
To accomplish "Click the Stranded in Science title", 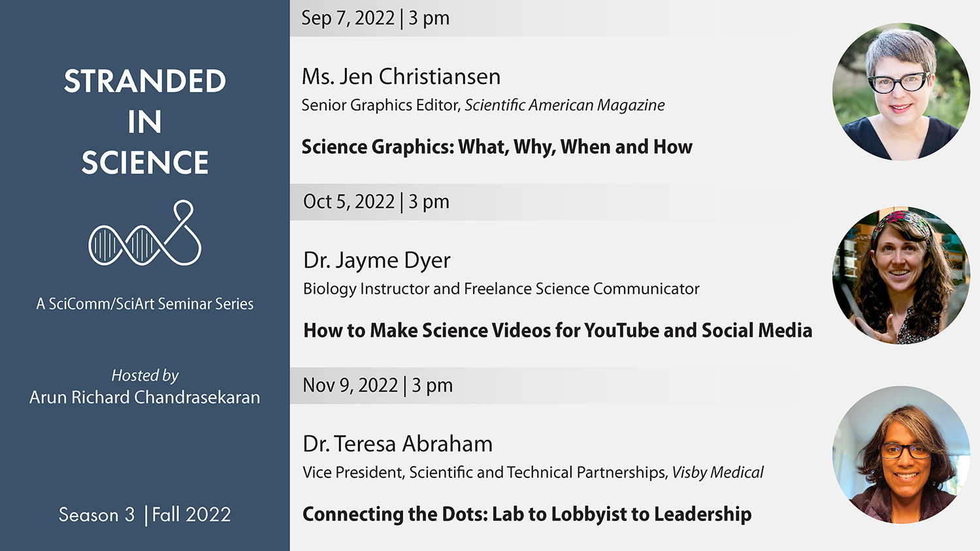I will coord(145,121).
